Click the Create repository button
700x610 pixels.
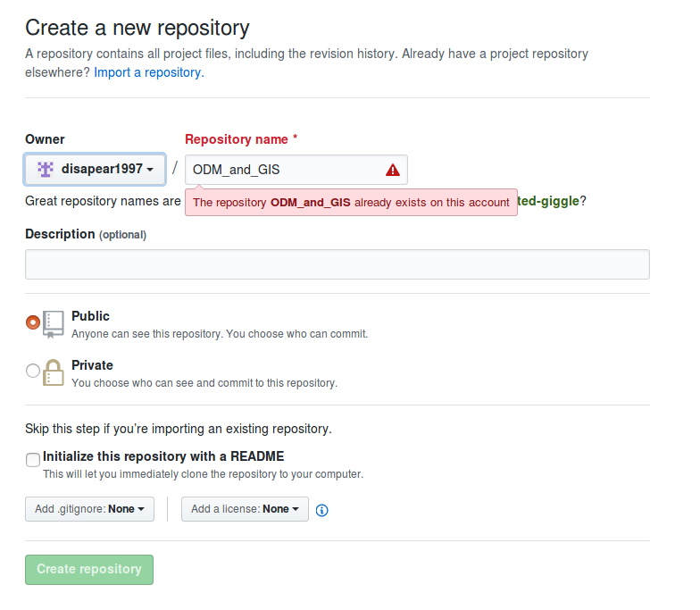[x=89, y=570]
